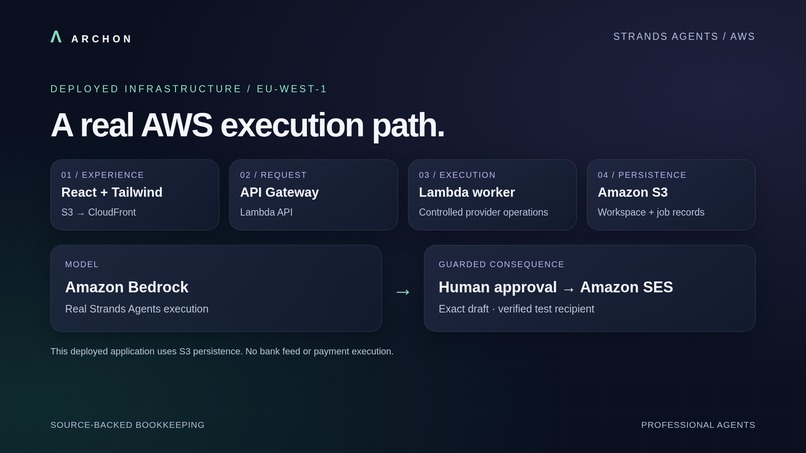Click 'SOURCE-BACKED BOOKKEEPING' footer text

click(127, 425)
